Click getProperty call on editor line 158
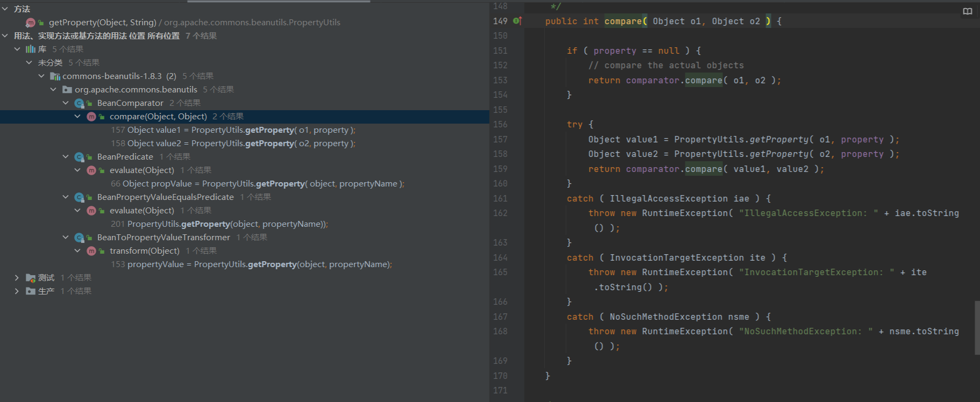 (x=779, y=154)
